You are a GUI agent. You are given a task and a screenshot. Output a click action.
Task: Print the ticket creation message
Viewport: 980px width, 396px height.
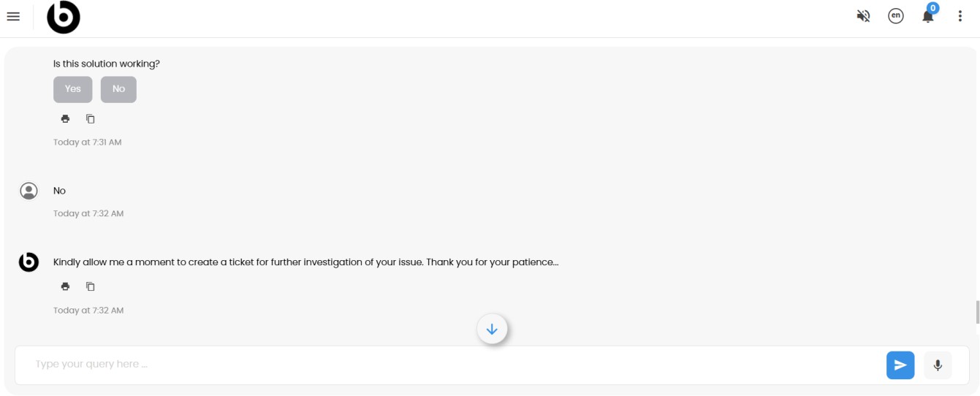tap(65, 286)
